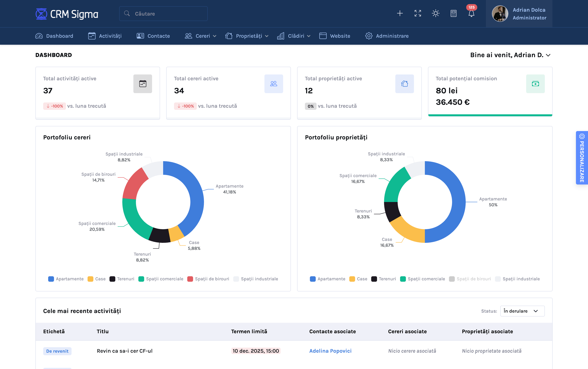The width and height of the screenshot is (588, 369).
Task: Open the În derulare status dropdown
Action: pyautogui.click(x=522, y=311)
